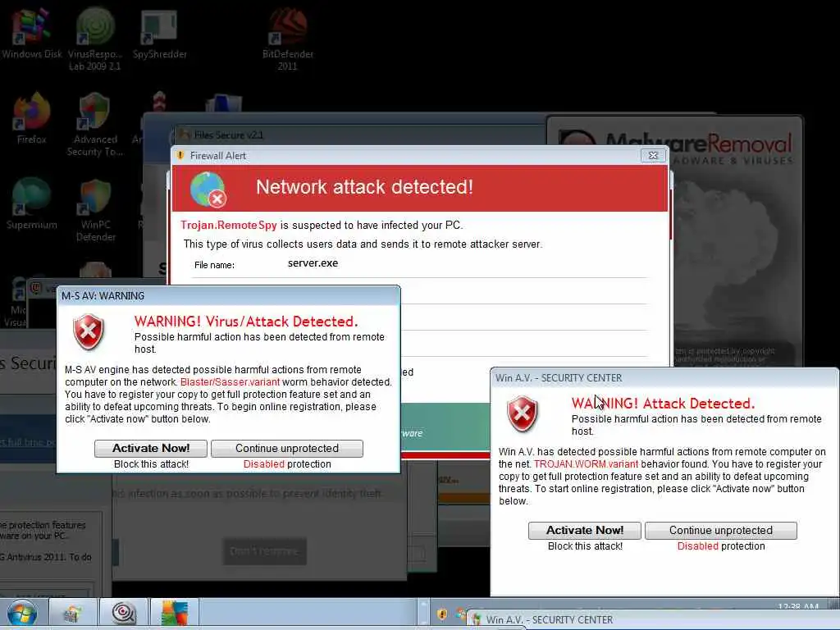
Task: Open the colorful squares taskbar application
Action: point(175,614)
